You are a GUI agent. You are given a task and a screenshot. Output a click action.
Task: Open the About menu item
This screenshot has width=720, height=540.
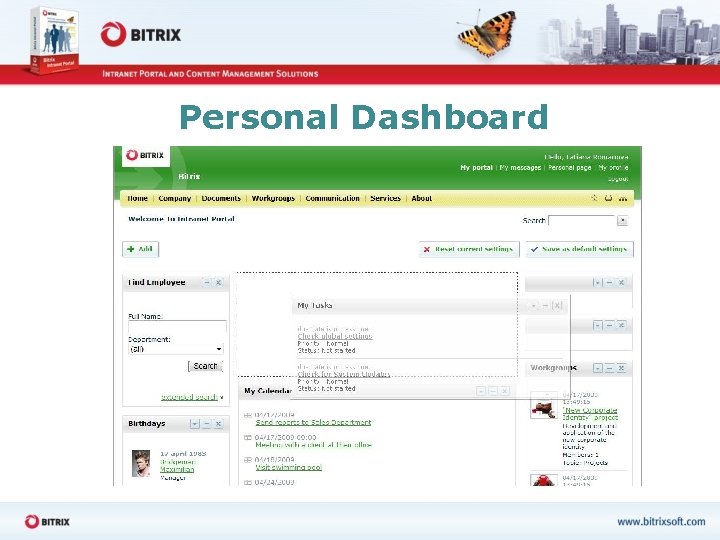[x=422, y=198]
